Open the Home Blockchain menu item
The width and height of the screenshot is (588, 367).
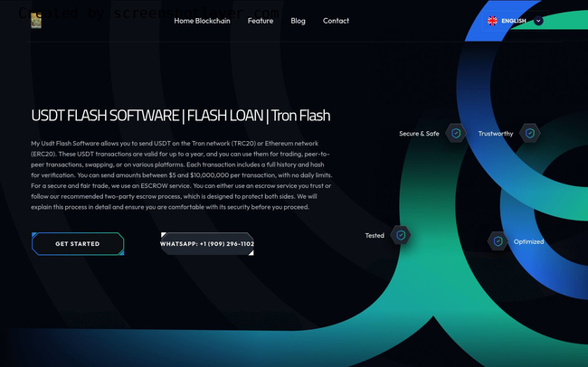(202, 21)
